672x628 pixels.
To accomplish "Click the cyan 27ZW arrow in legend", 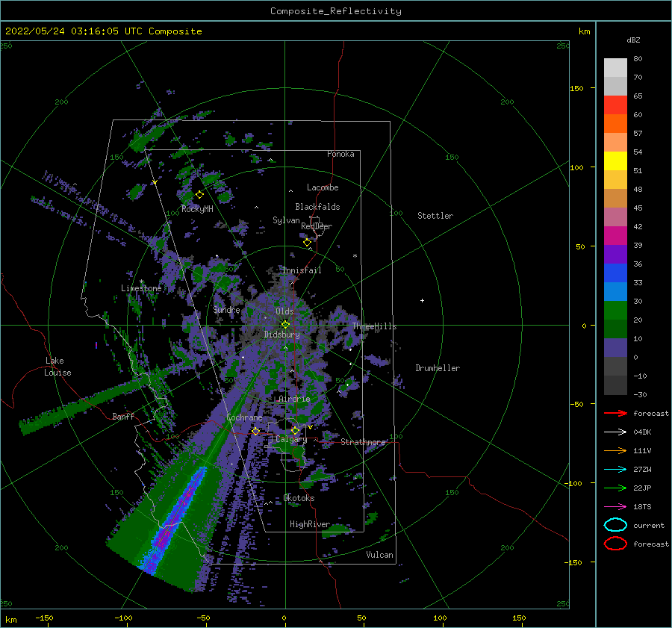I will tap(615, 470).
